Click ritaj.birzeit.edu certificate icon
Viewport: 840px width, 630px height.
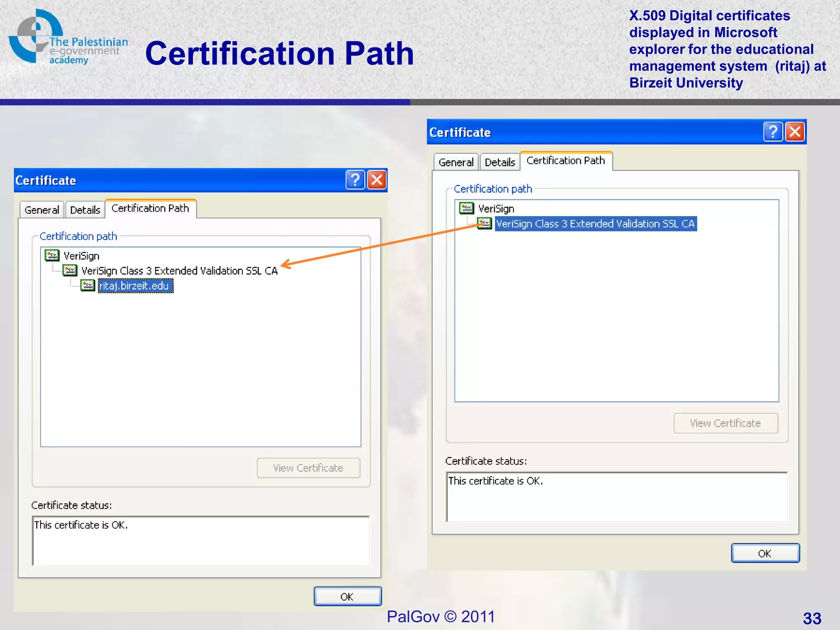[x=88, y=285]
